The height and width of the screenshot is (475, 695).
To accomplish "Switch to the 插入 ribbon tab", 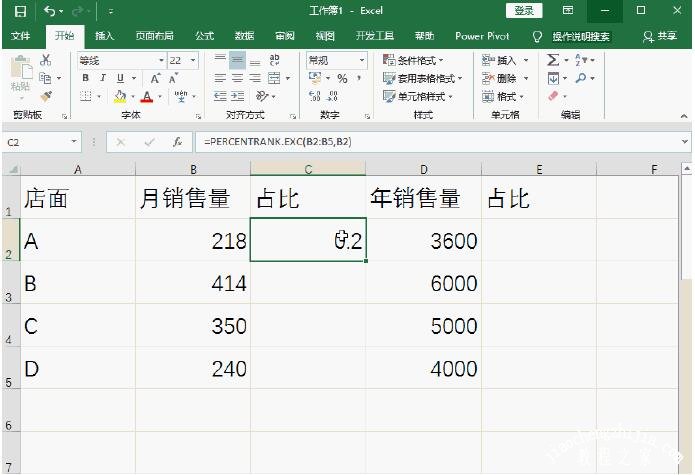I will tap(104, 36).
